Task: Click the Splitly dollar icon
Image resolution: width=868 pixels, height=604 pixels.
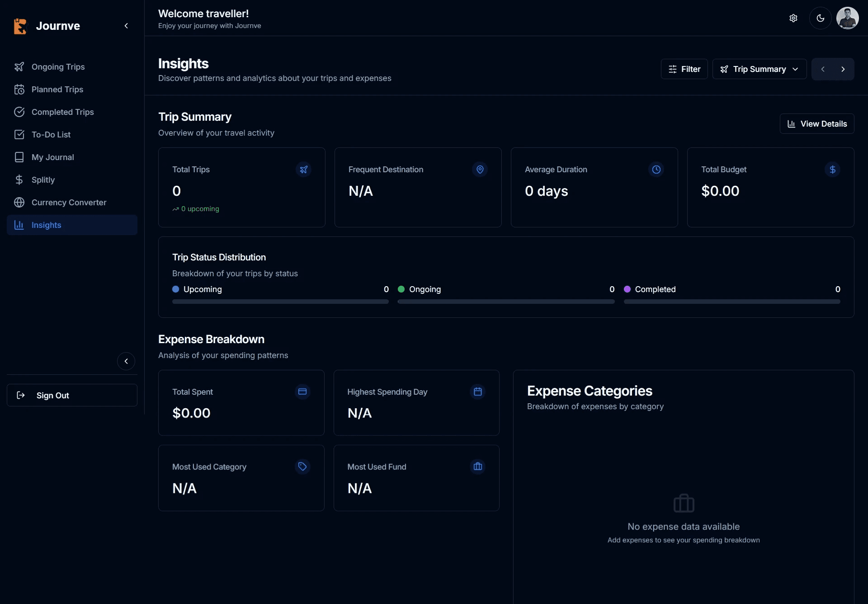Action: click(x=19, y=180)
